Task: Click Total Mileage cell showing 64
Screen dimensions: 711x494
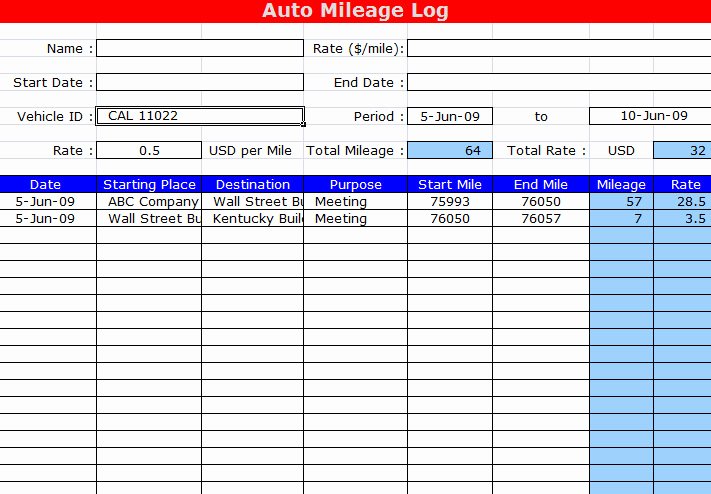Action: click(x=450, y=150)
